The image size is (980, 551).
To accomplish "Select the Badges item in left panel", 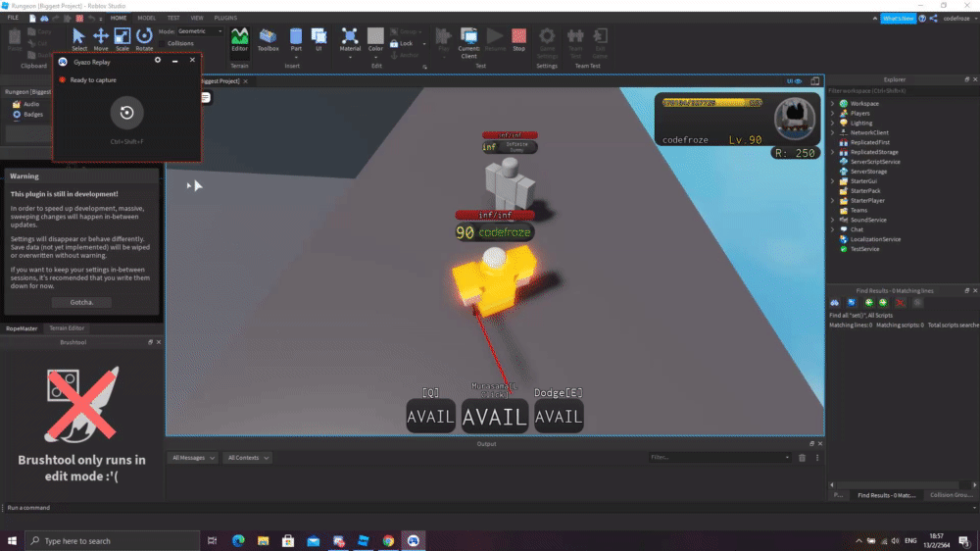I will [x=28, y=115].
